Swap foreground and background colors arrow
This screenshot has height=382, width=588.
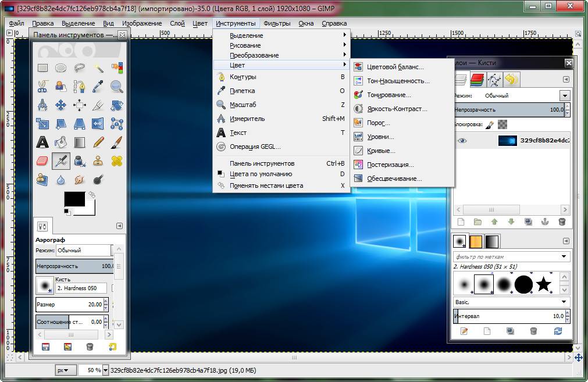[x=92, y=195]
